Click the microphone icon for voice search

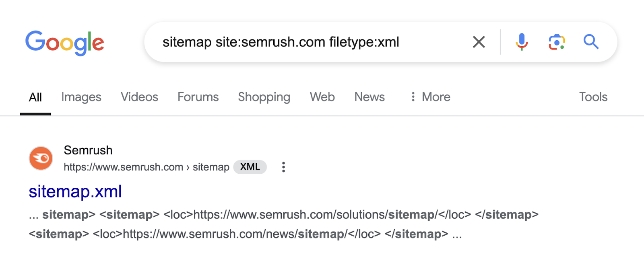coord(521,42)
